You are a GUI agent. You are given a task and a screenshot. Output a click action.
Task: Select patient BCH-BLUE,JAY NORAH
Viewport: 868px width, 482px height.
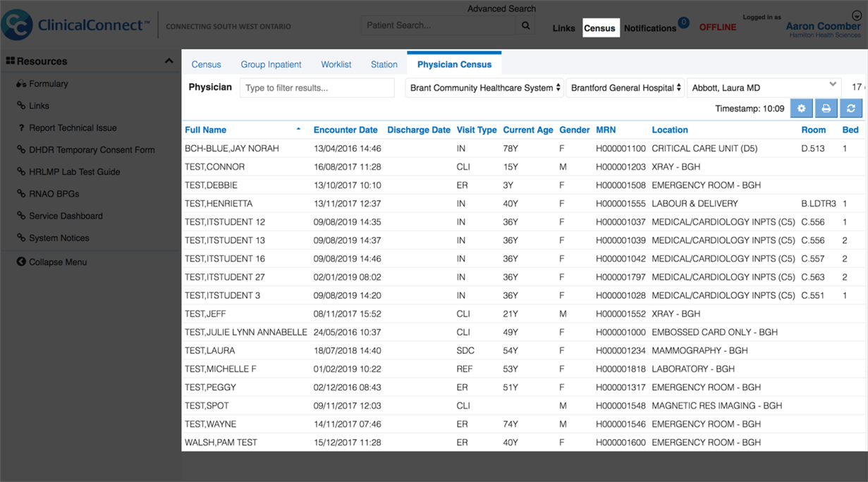pyautogui.click(x=232, y=149)
